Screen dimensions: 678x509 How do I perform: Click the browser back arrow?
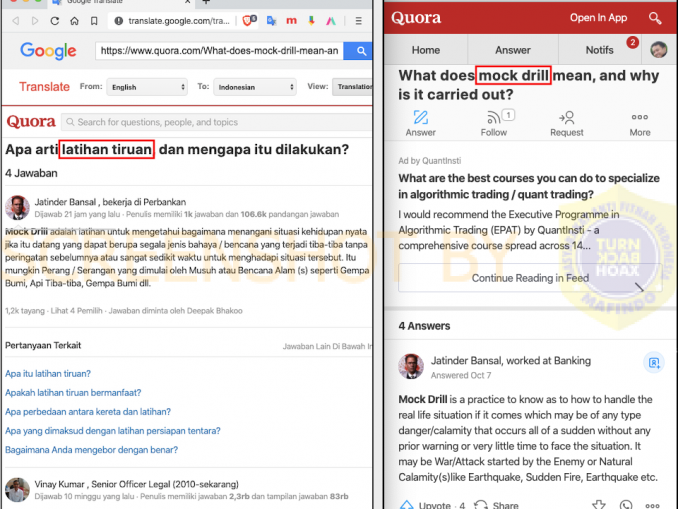pos(16,21)
